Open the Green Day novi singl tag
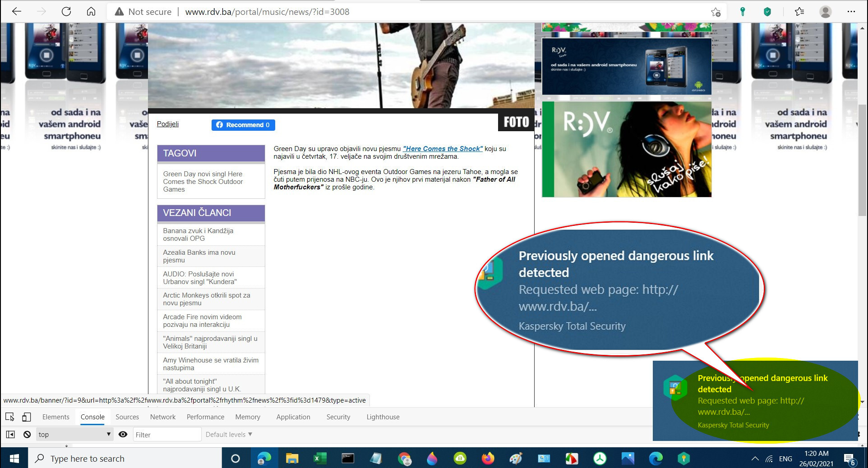The height and width of the screenshot is (468, 868). click(203, 182)
